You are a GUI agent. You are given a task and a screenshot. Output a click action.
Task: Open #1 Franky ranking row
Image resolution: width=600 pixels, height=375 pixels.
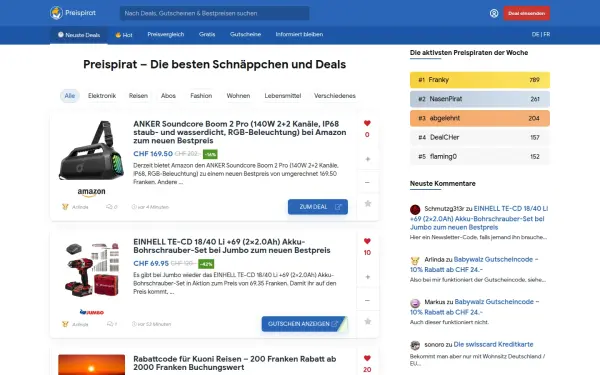click(480, 80)
